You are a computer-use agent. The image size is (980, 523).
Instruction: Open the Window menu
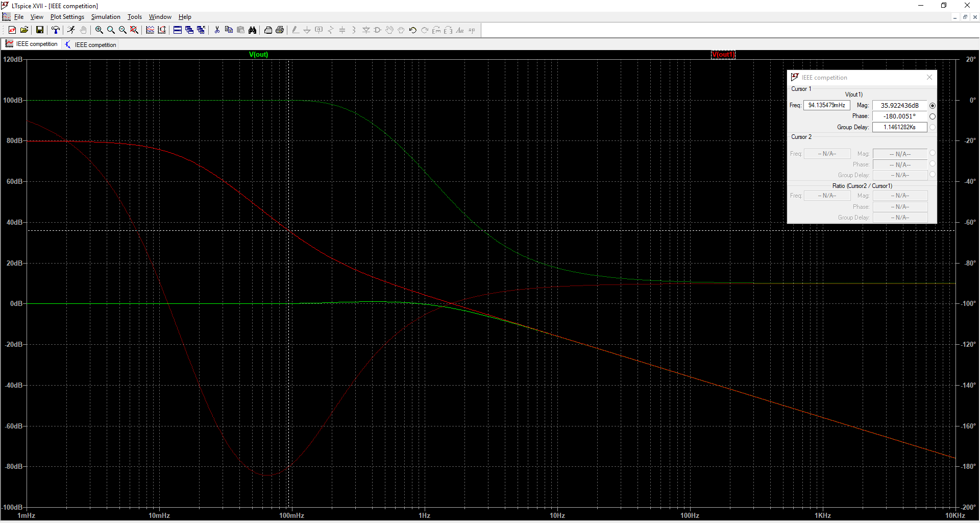[160, 17]
